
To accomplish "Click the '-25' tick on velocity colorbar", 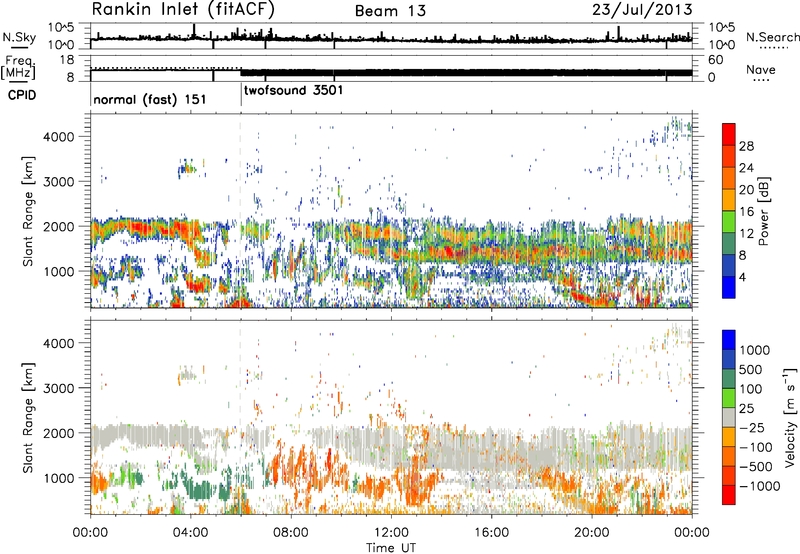I will [x=752, y=427].
